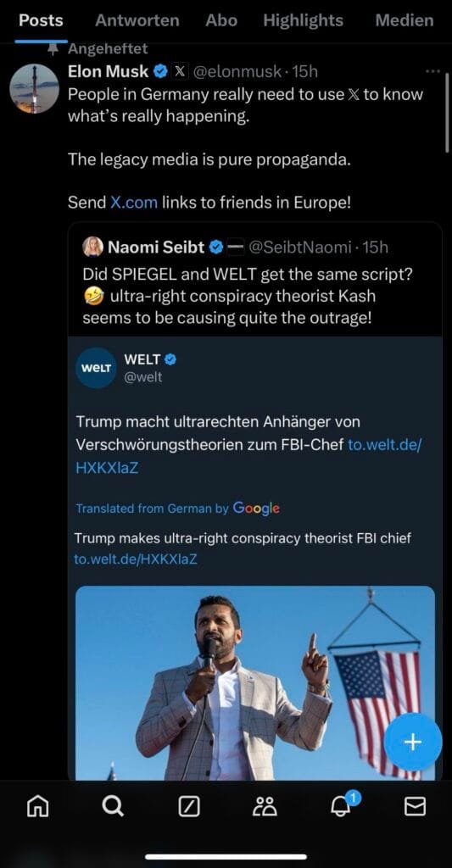Open the three-dot menu on Elon Musk's post
Image resolution: width=452 pixels, height=868 pixels.
pyautogui.click(x=433, y=71)
